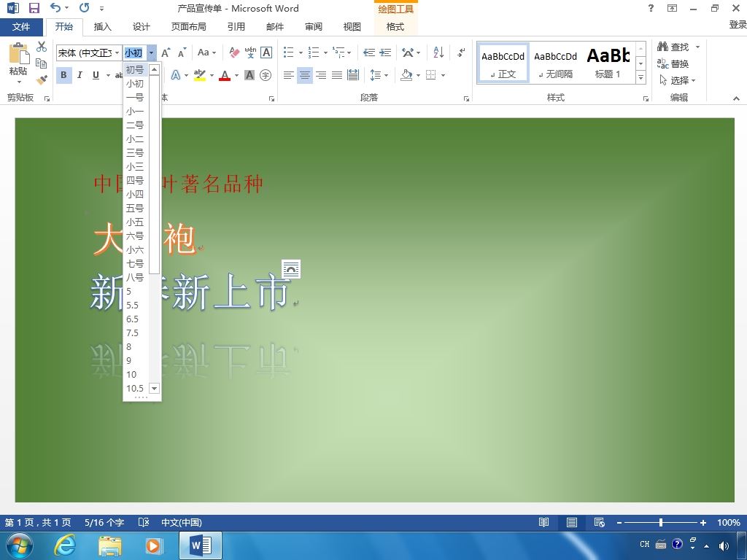Open the 文件 (File) tab
The height and width of the screenshot is (560, 747).
[21, 27]
